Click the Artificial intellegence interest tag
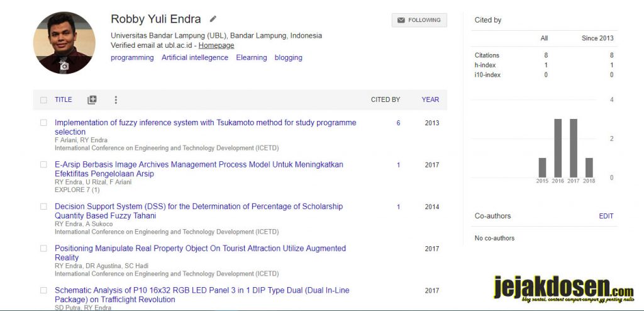The height and width of the screenshot is (311, 644). coord(195,57)
